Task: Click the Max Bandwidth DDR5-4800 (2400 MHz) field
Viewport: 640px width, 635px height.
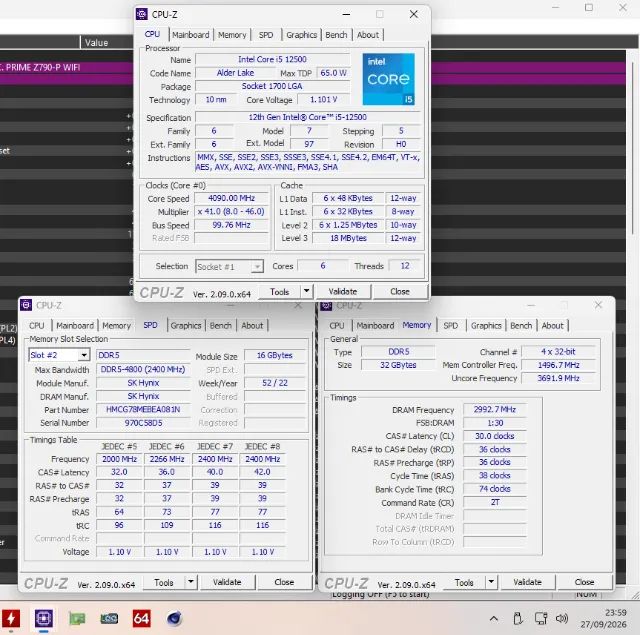Action: (x=143, y=369)
